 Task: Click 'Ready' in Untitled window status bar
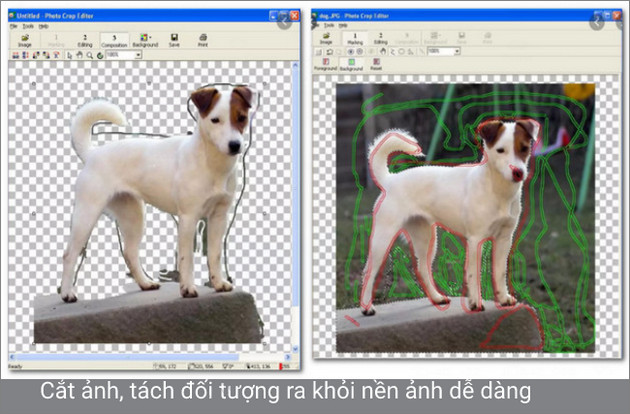tap(15, 366)
